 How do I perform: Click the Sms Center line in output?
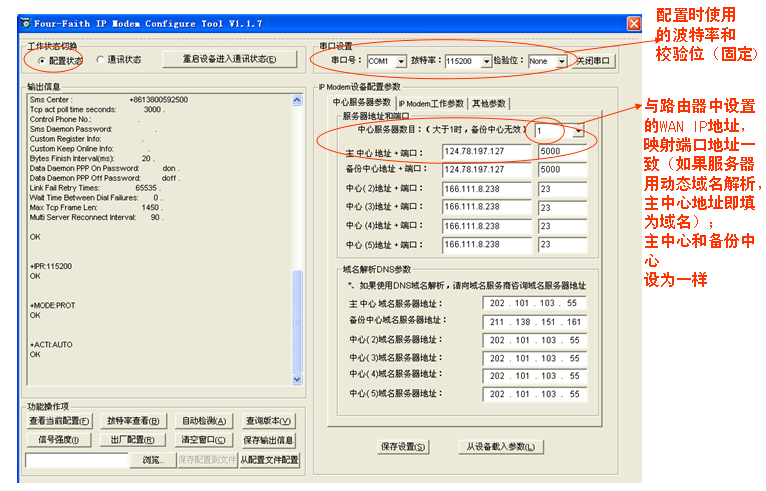(x=108, y=100)
